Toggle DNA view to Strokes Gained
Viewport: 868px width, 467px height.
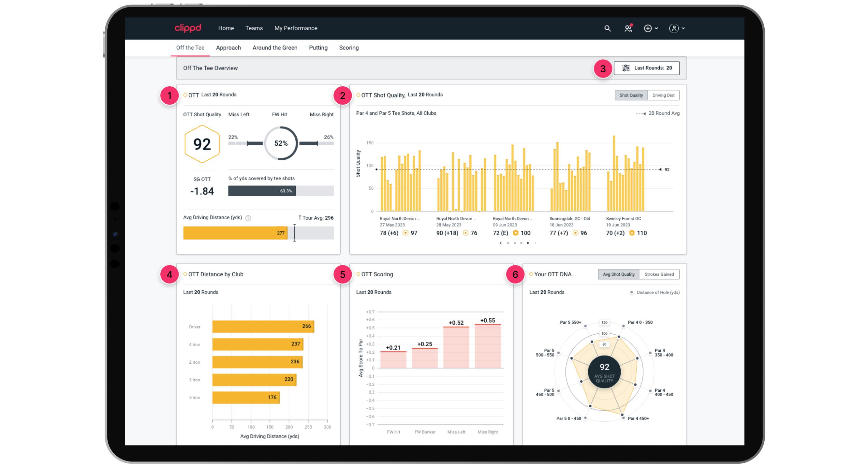(x=659, y=274)
